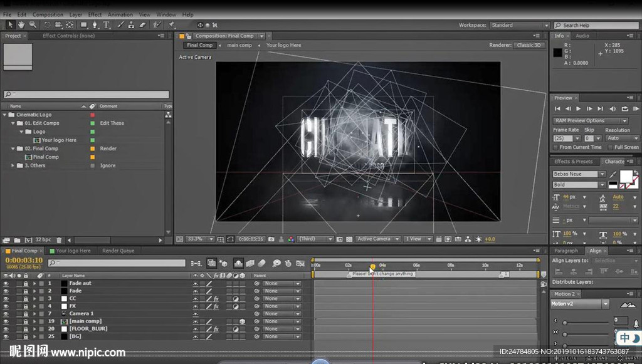Switch to Effects & Presets tab

point(573,162)
